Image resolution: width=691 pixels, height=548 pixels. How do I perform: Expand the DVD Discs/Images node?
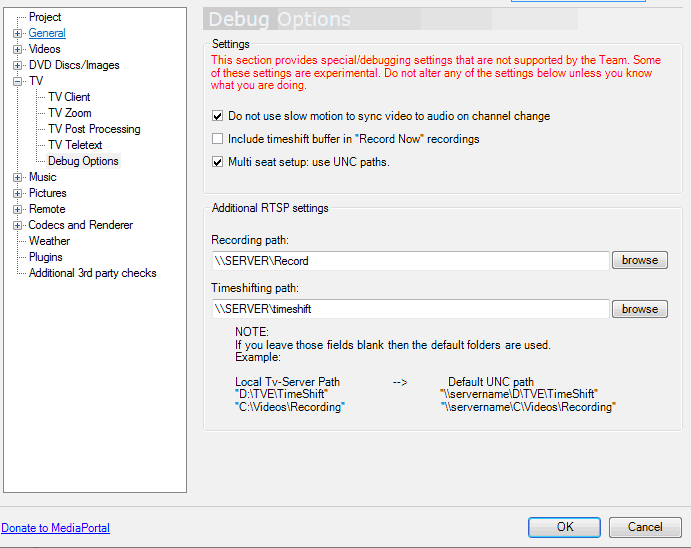18,65
